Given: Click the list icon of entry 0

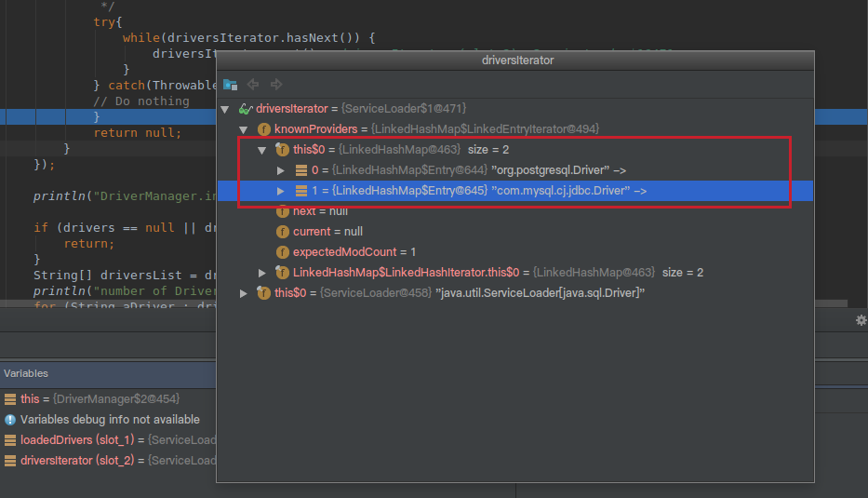Looking at the screenshot, I should tap(301, 170).
